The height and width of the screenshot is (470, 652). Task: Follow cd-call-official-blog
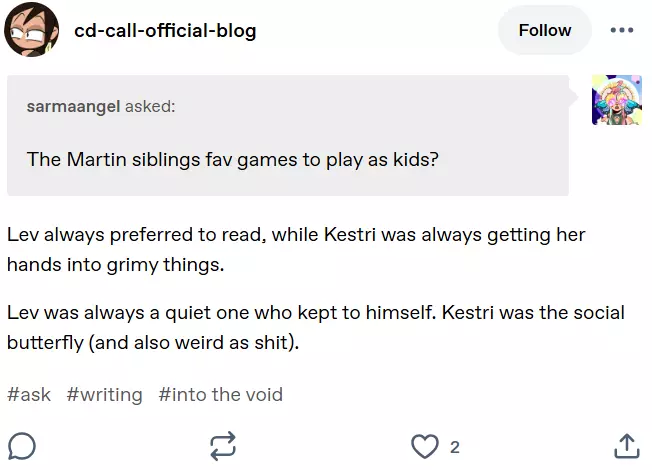[x=545, y=30]
